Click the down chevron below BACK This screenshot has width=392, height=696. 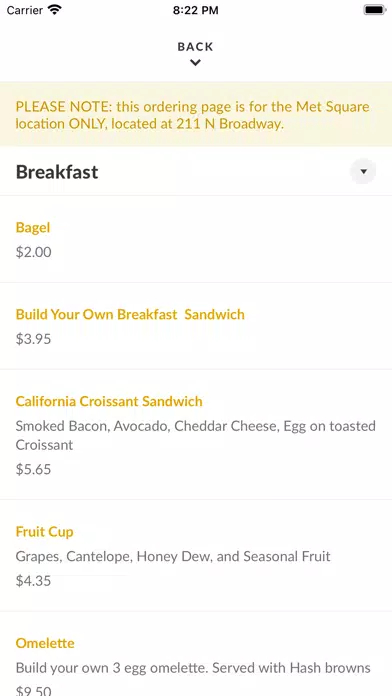coord(195,63)
